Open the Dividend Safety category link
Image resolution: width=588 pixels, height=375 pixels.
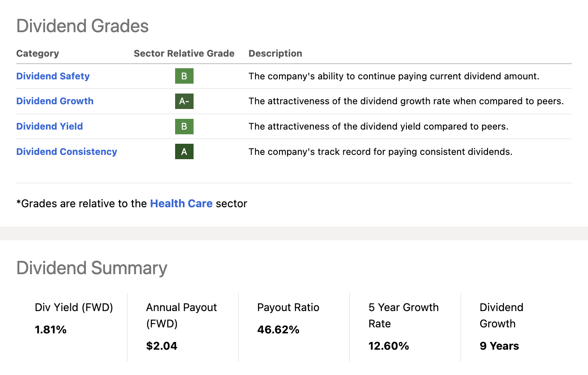[53, 76]
